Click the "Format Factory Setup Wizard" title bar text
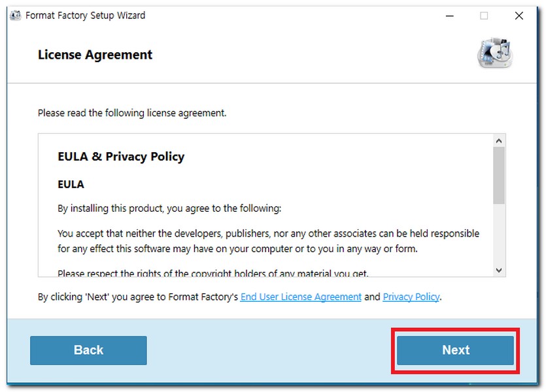Viewport: 546px width, 392px height. [85, 16]
